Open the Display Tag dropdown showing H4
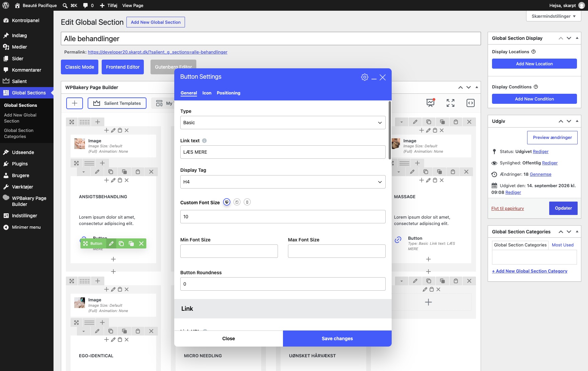 [x=283, y=182]
